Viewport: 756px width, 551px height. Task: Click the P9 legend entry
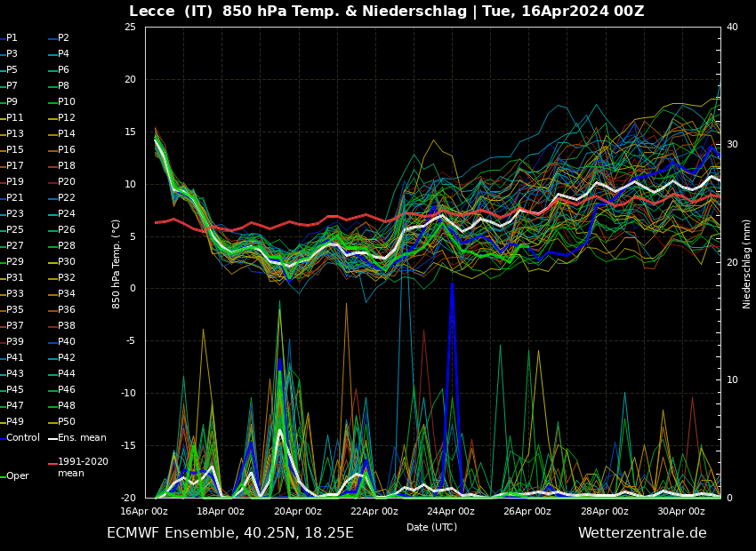(x=9, y=101)
